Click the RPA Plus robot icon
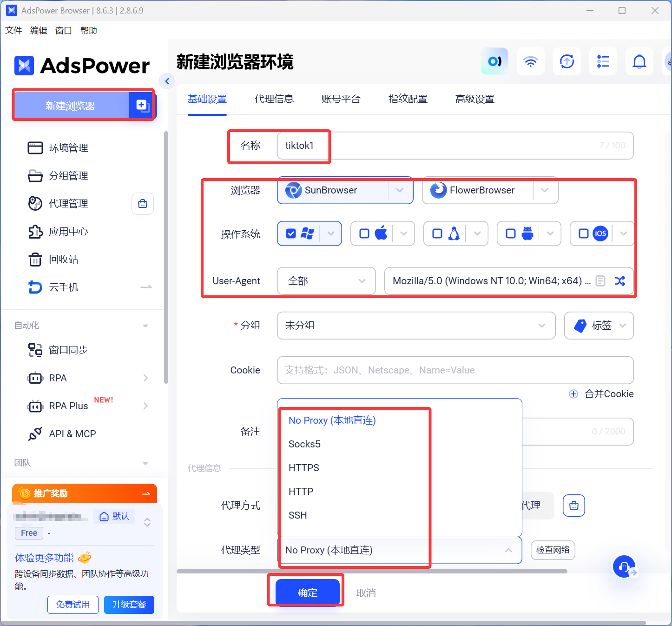Viewport: 672px width, 626px height. coord(35,406)
